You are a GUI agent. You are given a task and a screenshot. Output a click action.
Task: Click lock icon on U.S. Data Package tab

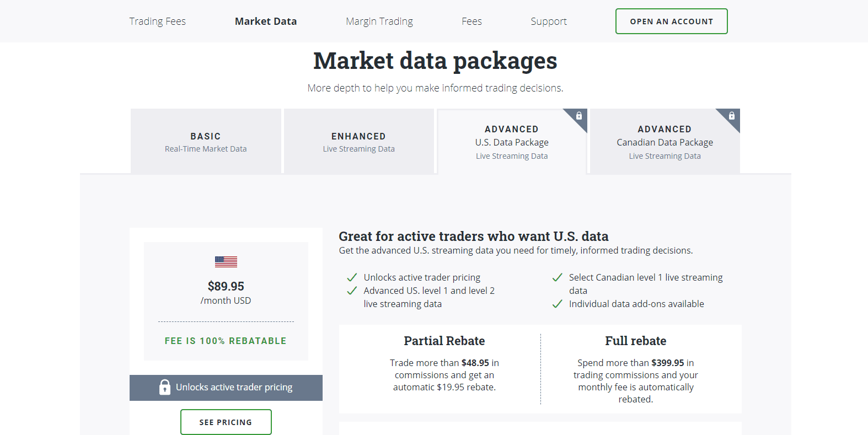579,116
